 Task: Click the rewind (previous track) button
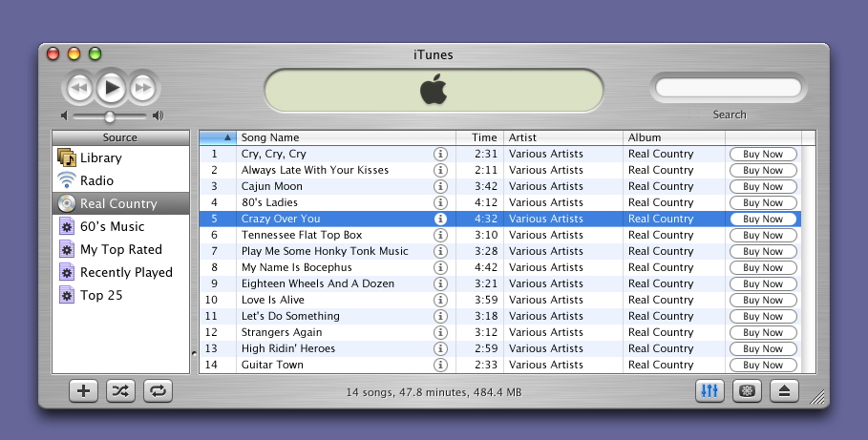pos(79,88)
